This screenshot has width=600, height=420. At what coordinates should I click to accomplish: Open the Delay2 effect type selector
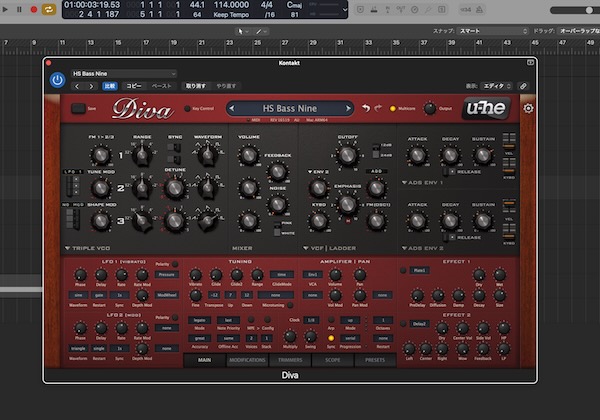click(x=419, y=324)
